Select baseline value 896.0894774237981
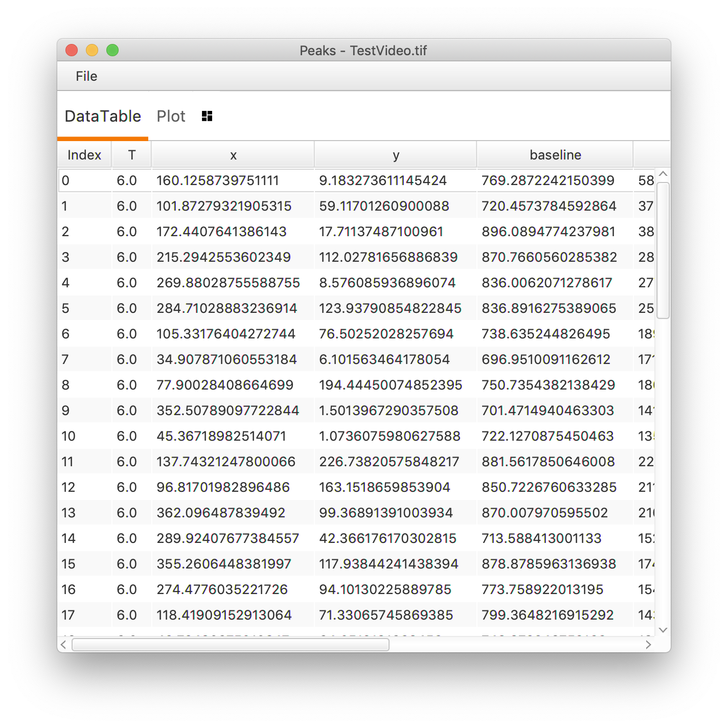The image size is (728, 728). 549,232
